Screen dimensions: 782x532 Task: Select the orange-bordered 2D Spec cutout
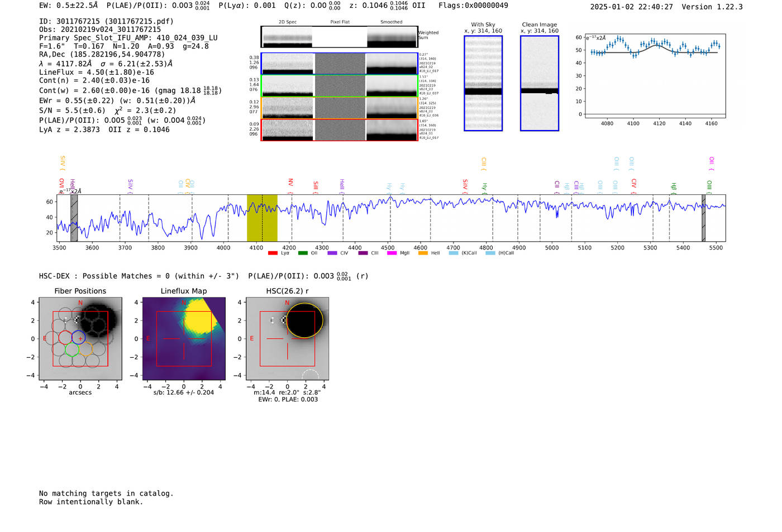click(x=288, y=108)
